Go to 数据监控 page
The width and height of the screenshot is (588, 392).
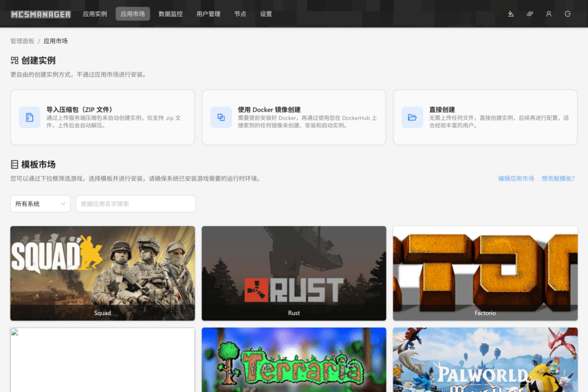171,14
